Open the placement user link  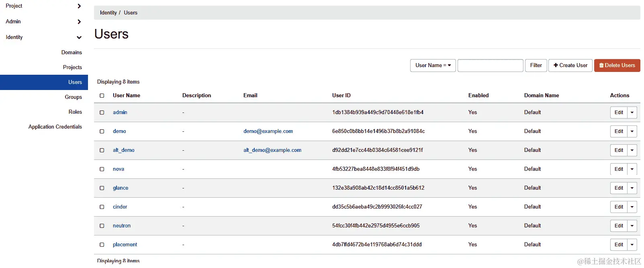point(125,245)
